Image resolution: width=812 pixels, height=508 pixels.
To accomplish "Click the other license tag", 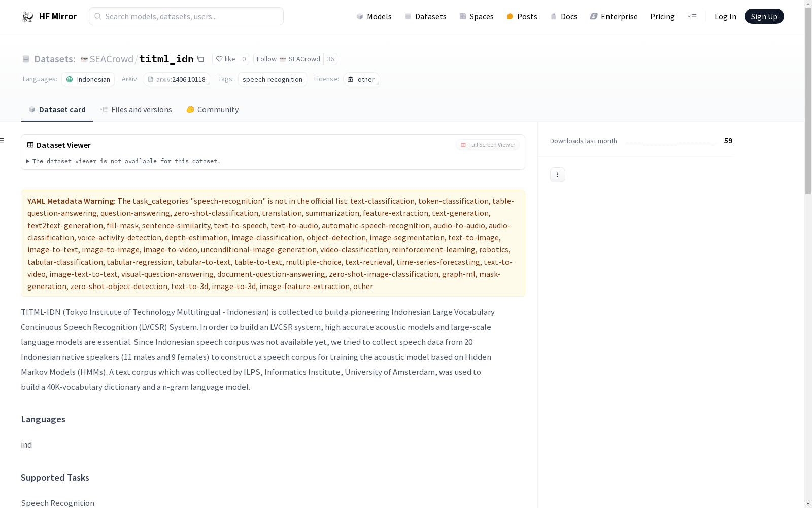I will click(x=361, y=79).
